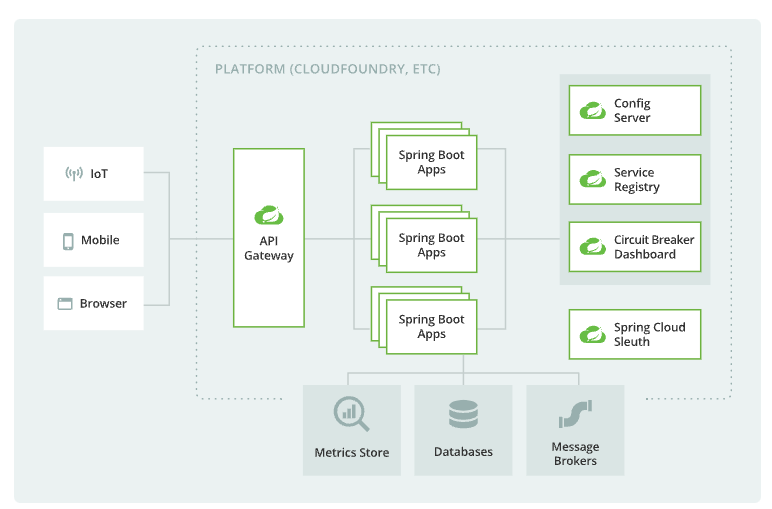Click the Databases cylinder icon
The height and width of the screenshot is (509, 772).
tap(463, 414)
